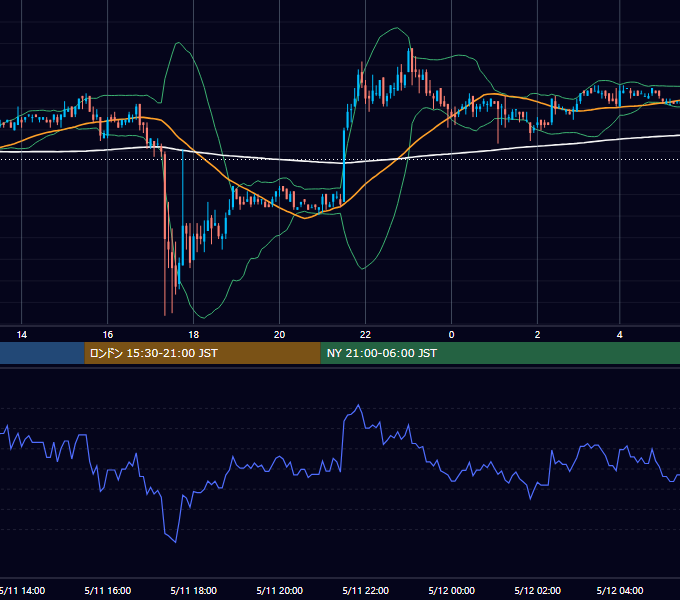Click the NY 21:00-06:00 JST session bar
The height and width of the screenshot is (600, 680).
coord(500,353)
